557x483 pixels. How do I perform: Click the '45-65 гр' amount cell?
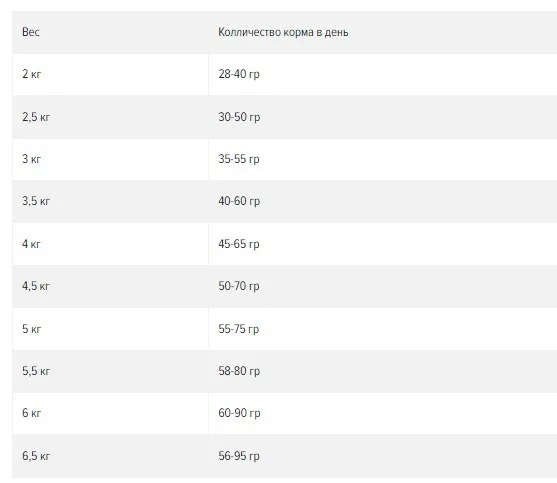239,244
